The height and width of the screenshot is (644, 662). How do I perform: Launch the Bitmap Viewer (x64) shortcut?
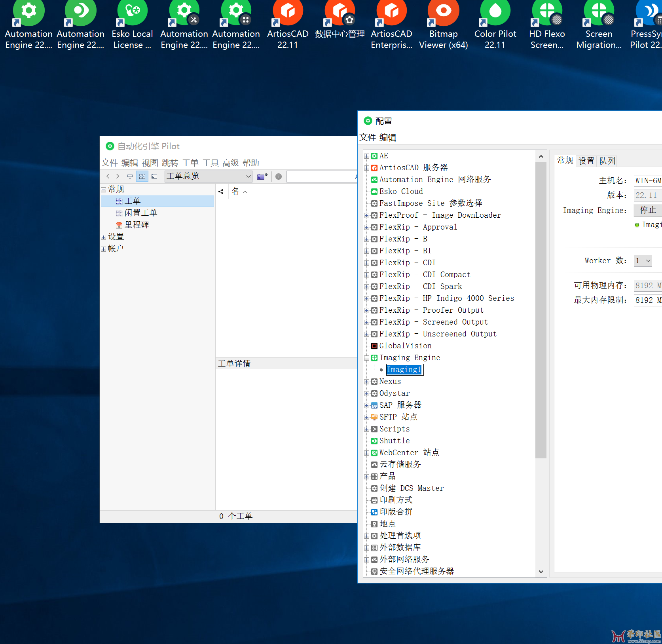[x=443, y=25]
